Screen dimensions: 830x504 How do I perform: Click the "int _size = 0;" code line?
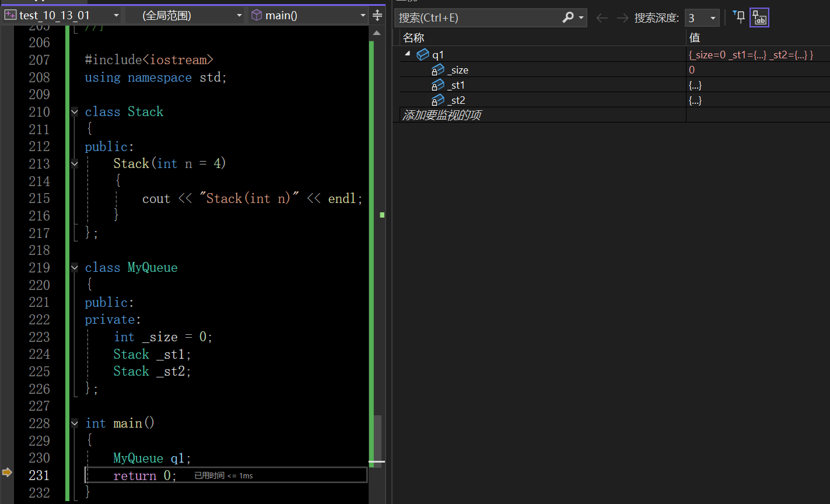[163, 337]
